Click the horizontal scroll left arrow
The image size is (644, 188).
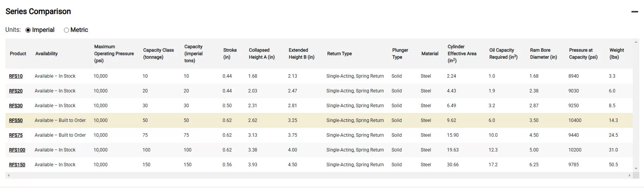(x=9, y=176)
